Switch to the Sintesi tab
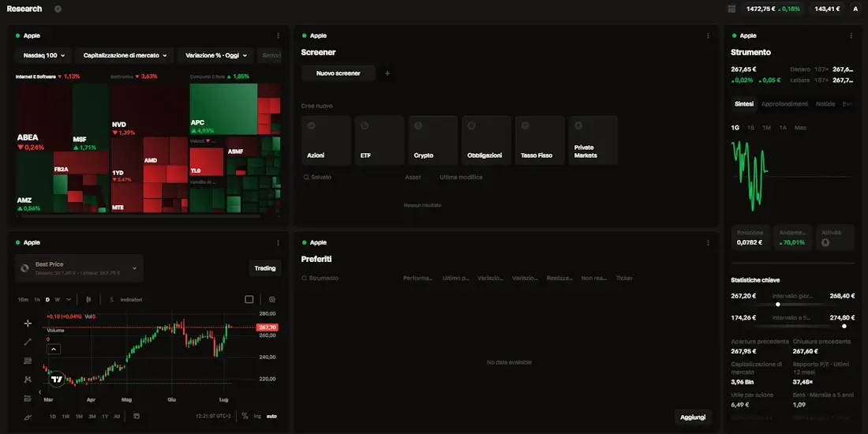The height and width of the screenshot is (434, 868). [743, 104]
